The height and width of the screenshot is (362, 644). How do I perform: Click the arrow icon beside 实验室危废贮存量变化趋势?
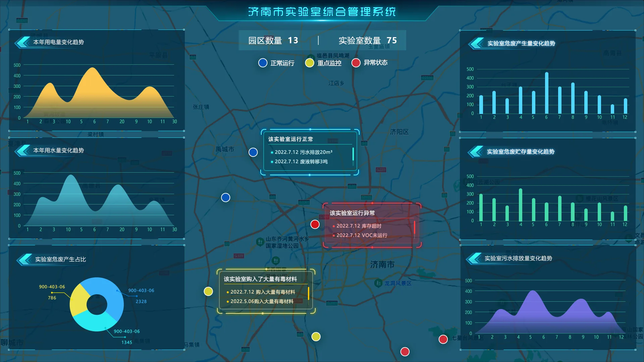[476, 152]
